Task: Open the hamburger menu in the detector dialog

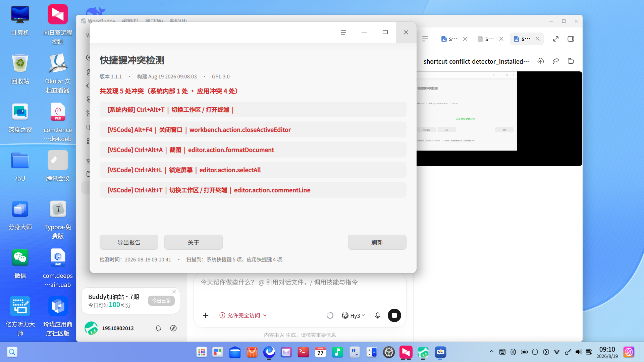Action: pos(343,33)
